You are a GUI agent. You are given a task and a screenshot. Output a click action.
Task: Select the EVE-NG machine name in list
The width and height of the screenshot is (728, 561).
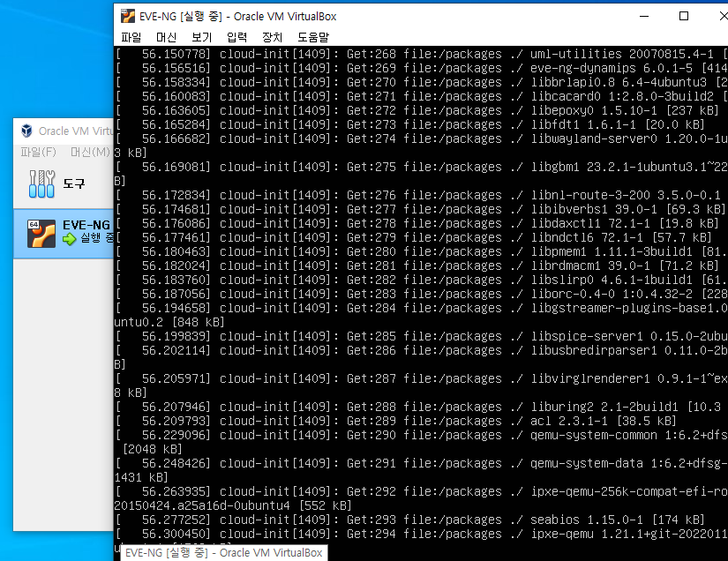point(86,225)
